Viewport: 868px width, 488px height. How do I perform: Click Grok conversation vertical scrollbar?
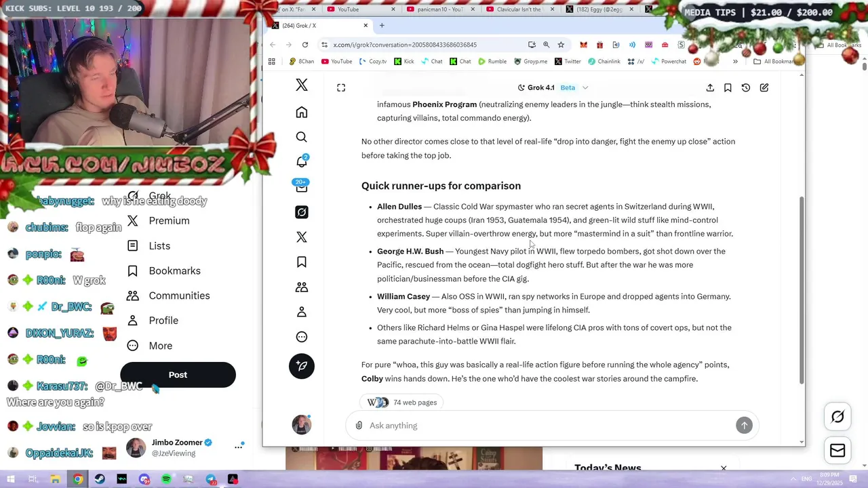802,290
